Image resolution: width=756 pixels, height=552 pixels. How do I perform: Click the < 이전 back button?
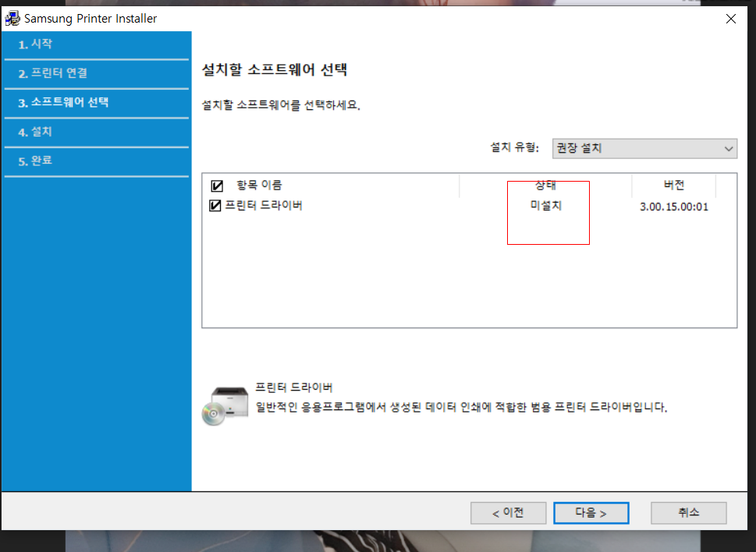[x=508, y=513]
